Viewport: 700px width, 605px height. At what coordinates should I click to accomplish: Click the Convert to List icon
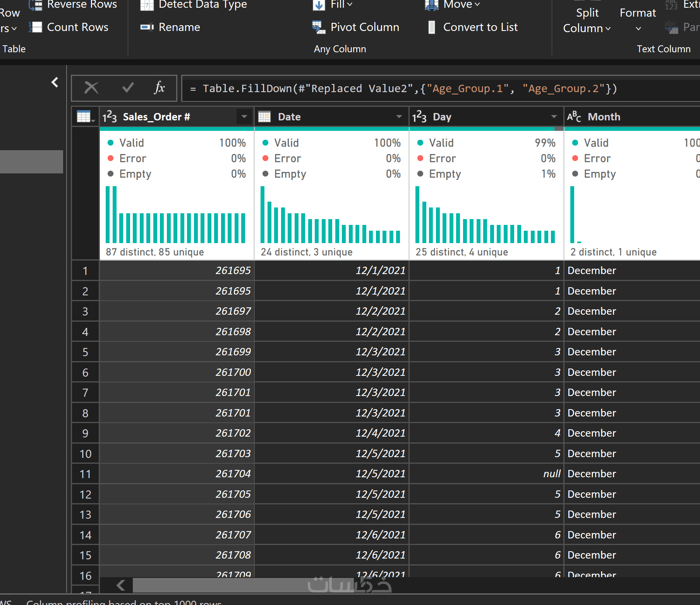[x=432, y=27]
